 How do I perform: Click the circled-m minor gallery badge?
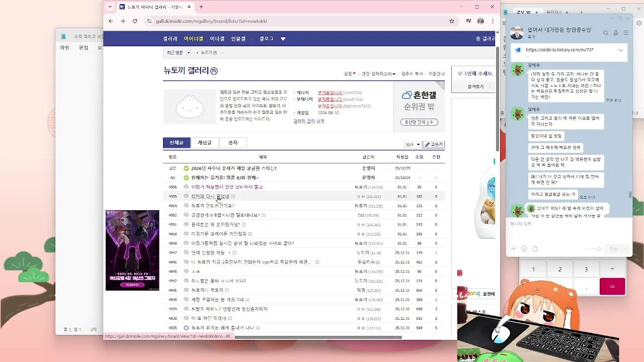click(214, 71)
